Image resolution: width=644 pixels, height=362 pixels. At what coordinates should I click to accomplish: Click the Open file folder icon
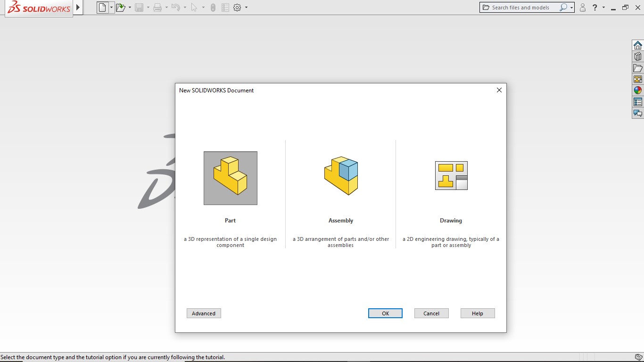click(122, 7)
